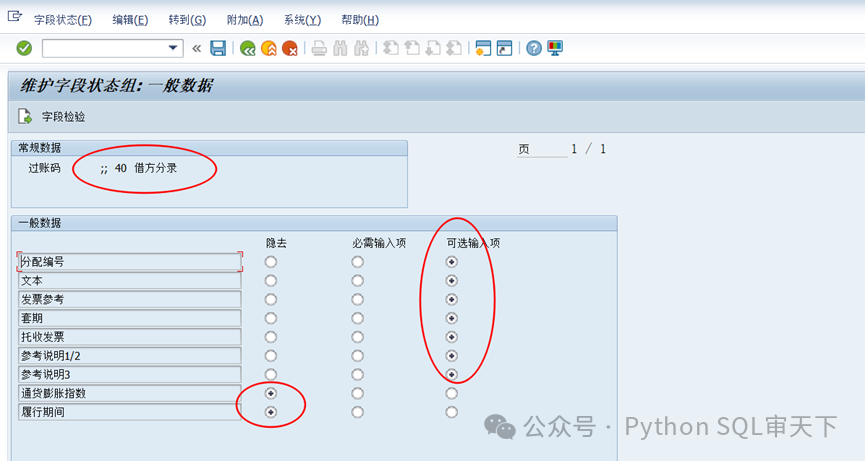
Task: Click the 隐去 column header
Action: point(276,243)
